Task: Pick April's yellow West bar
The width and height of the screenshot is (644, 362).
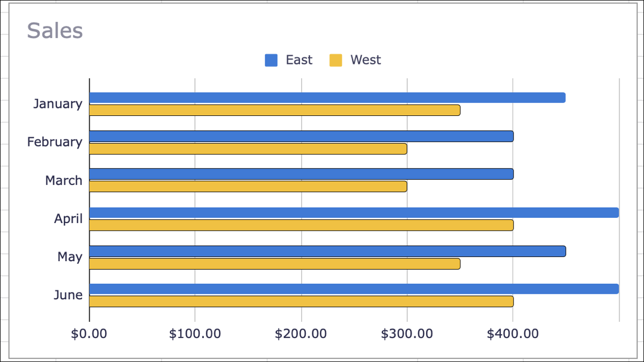Action: coord(301,225)
